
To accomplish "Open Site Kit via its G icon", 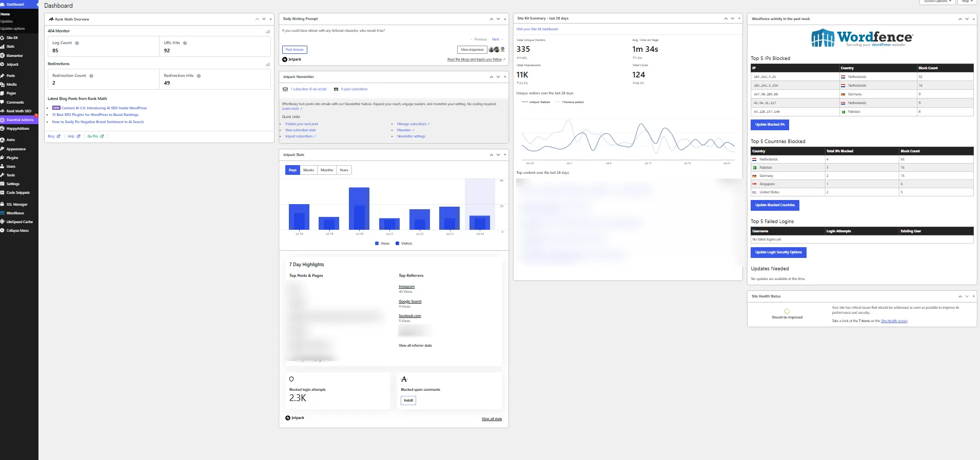I will [x=3, y=38].
